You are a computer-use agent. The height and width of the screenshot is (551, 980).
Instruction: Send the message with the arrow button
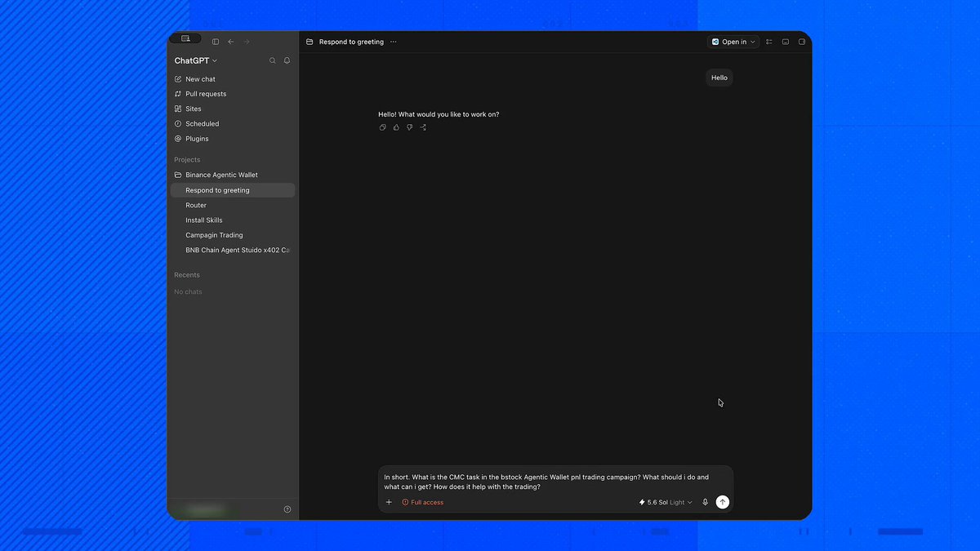[x=723, y=502]
